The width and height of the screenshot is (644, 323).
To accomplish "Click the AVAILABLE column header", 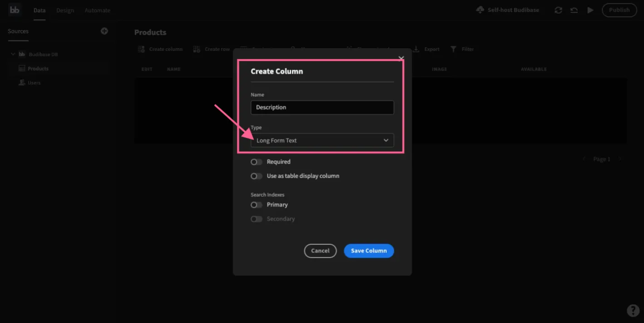I will pyautogui.click(x=534, y=69).
